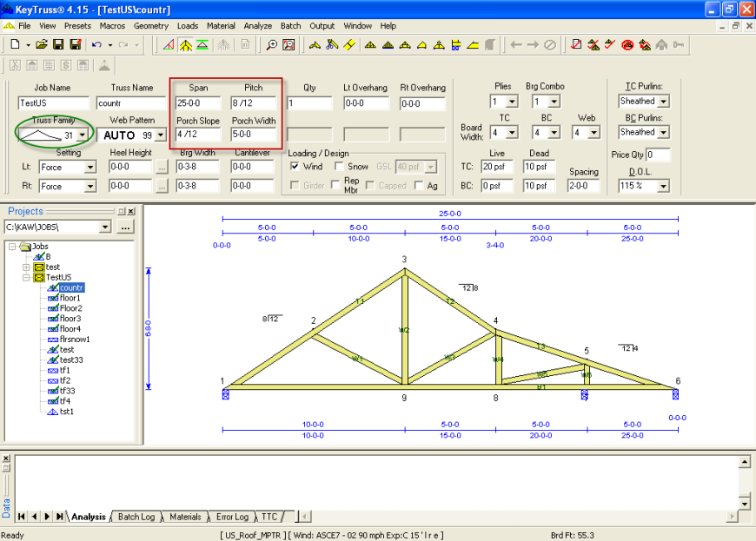Viewport: 756px width, 541px height.
Task: Switch to the Error Log tab
Action: click(x=232, y=517)
